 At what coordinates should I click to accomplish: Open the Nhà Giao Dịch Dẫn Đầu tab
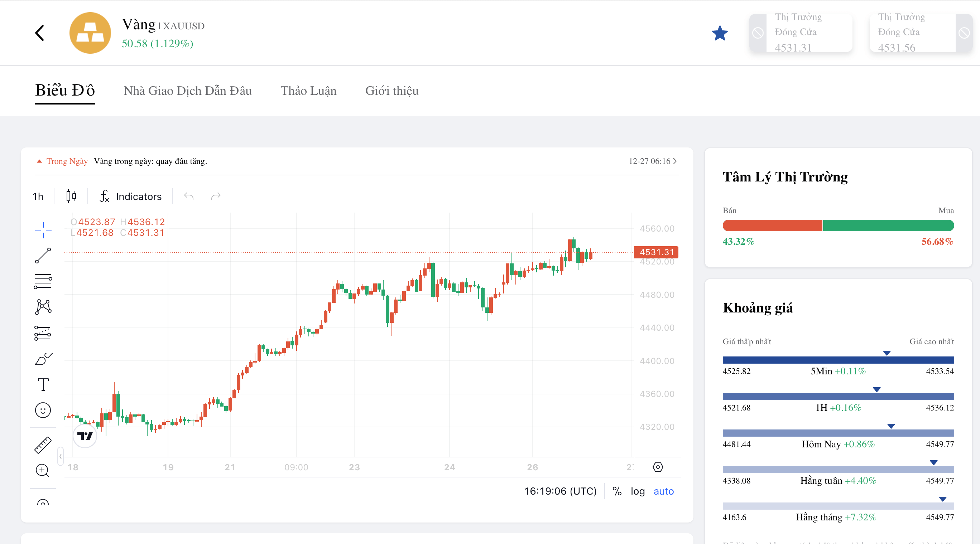coord(187,91)
